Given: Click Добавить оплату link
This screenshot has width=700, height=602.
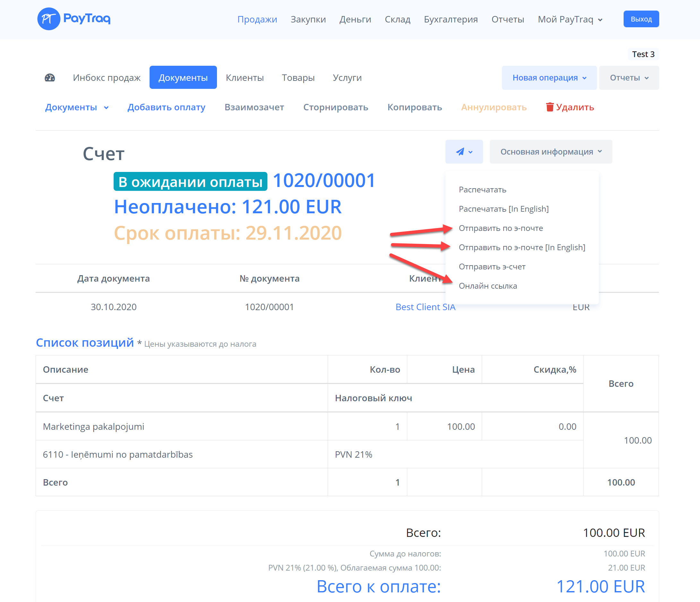Looking at the screenshot, I should (166, 107).
